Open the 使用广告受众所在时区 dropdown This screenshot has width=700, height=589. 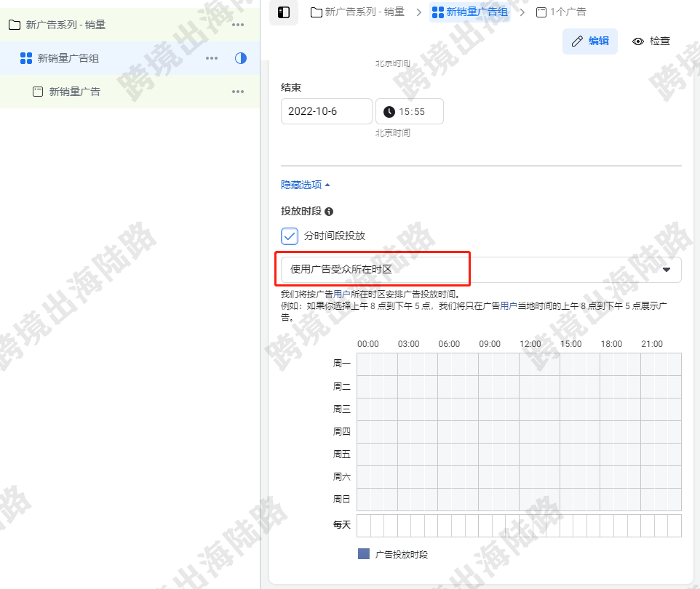481,270
